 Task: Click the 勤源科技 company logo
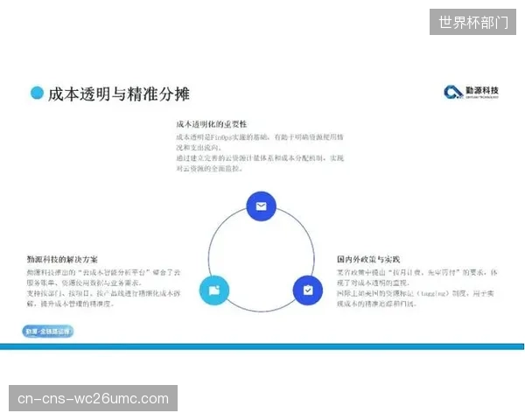click(x=471, y=92)
